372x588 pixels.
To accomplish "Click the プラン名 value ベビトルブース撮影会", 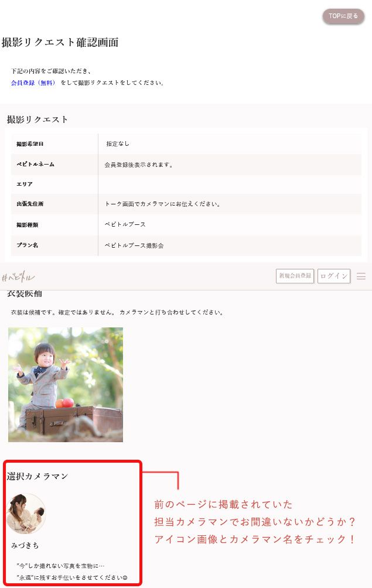I will [134, 245].
